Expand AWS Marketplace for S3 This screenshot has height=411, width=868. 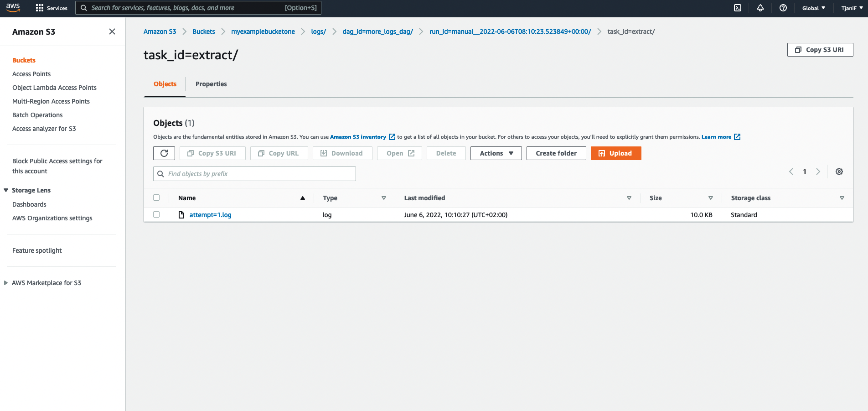[x=5, y=282]
